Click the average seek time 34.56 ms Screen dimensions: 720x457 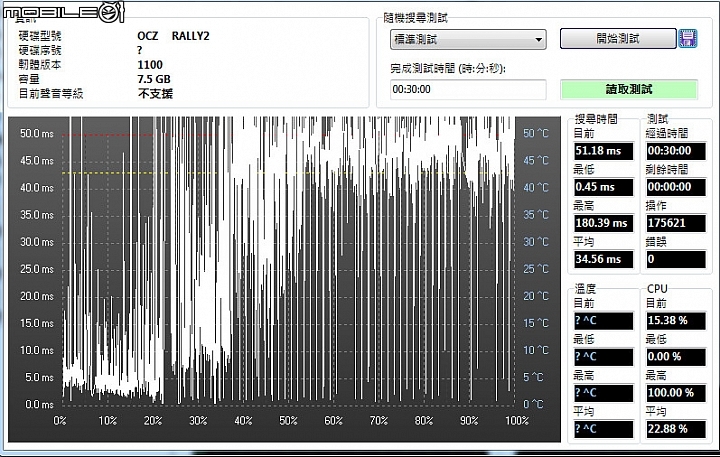pos(603,259)
